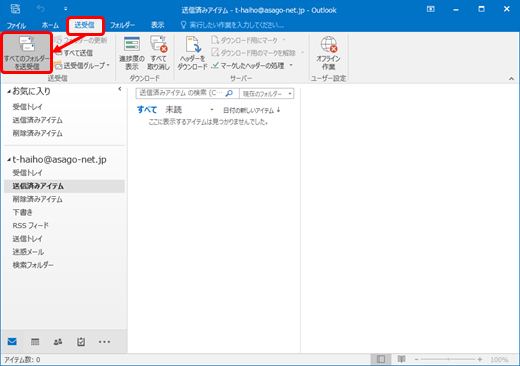Open the sort-by date arrangement dropdown
Screen dimensions: 520x366
[x=248, y=110]
